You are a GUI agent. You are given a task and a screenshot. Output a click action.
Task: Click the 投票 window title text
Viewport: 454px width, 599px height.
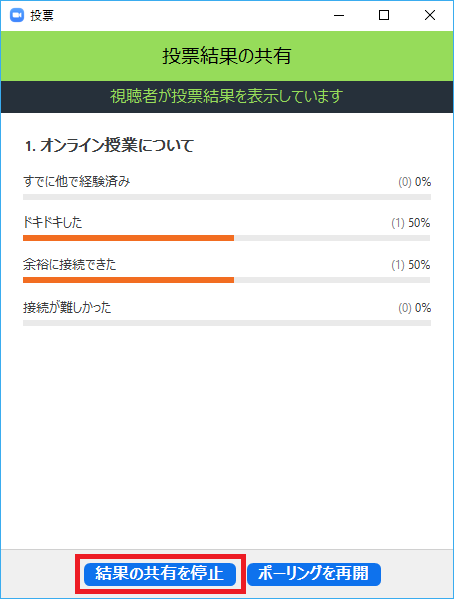(42, 16)
